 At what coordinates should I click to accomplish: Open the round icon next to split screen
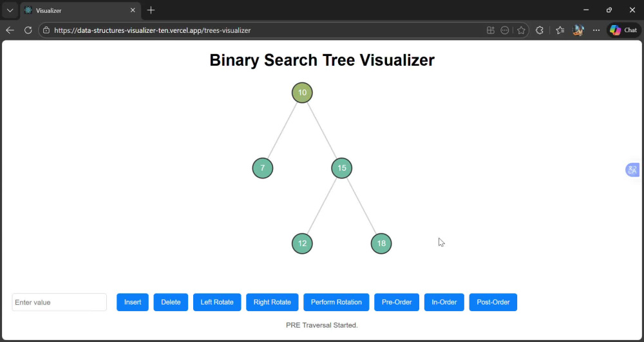pyautogui.click(x=505, y=30)
